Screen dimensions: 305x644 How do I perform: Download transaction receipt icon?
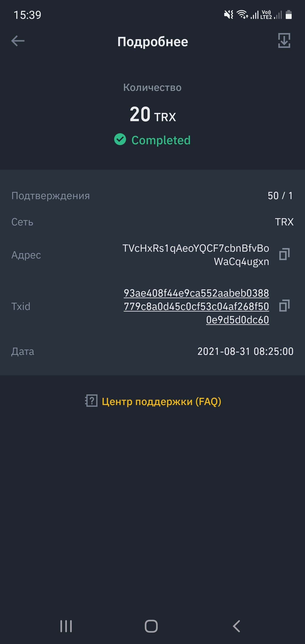[x=284, y=40]
